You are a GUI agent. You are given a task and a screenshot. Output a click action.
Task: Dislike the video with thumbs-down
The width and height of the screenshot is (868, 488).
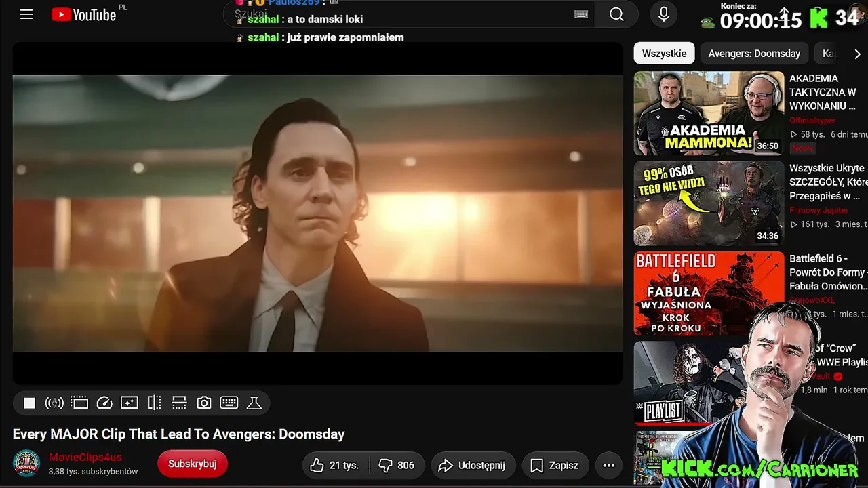click(396, 465)
